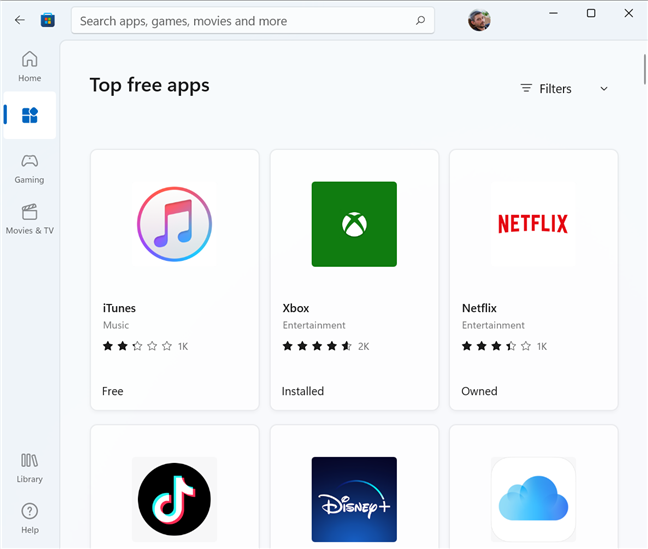Minimize the Microsoft Store window
The width and height of the screenshot is (648, 549).
[x=553, y=13]
